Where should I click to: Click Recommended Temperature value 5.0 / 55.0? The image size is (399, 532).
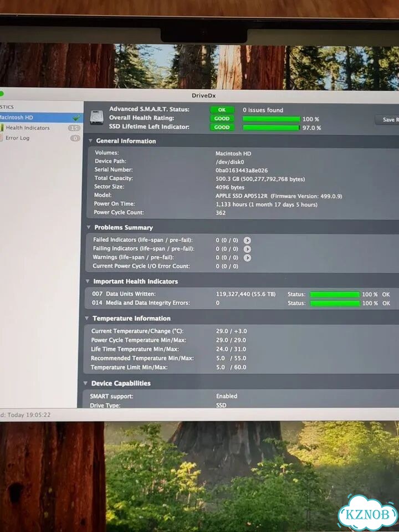tap(231, 359)
